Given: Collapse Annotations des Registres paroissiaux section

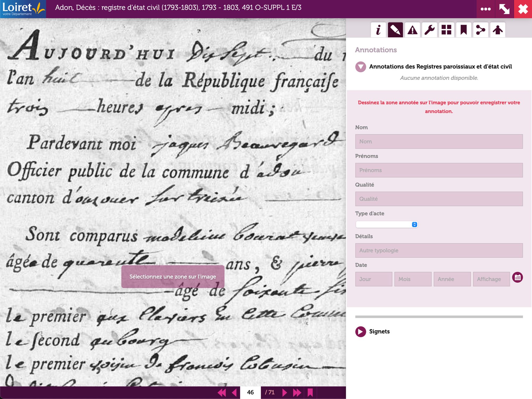Looking at the screenshot, I should click(361, 67).
